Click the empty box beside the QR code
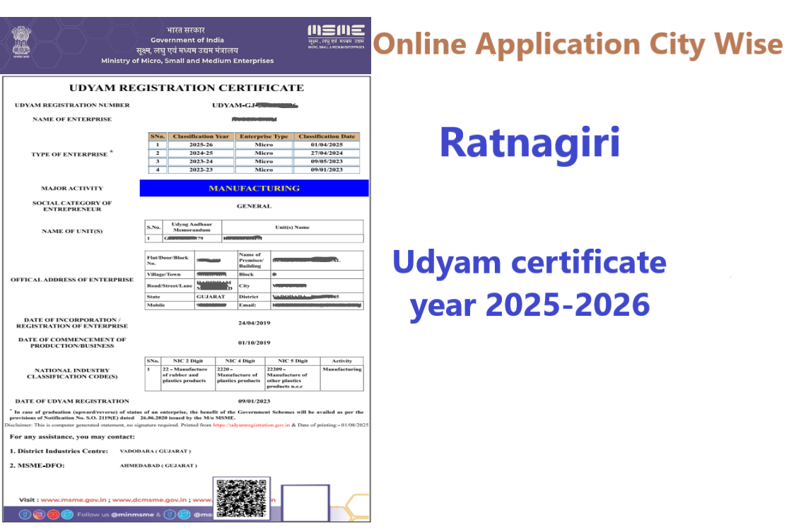The width and height of the screenshot is (789, 532). pos(305,502)
